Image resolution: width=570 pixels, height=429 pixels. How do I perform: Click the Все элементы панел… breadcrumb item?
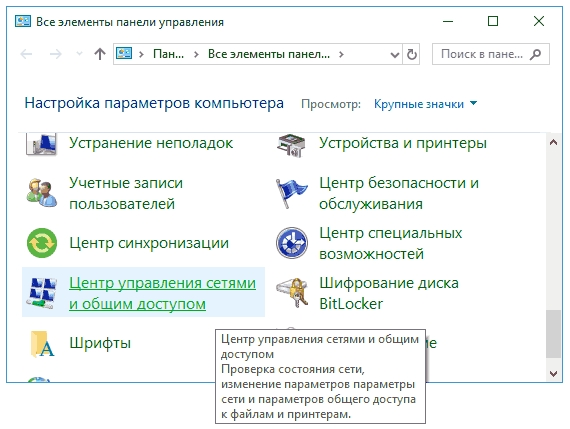pos(269,54)
